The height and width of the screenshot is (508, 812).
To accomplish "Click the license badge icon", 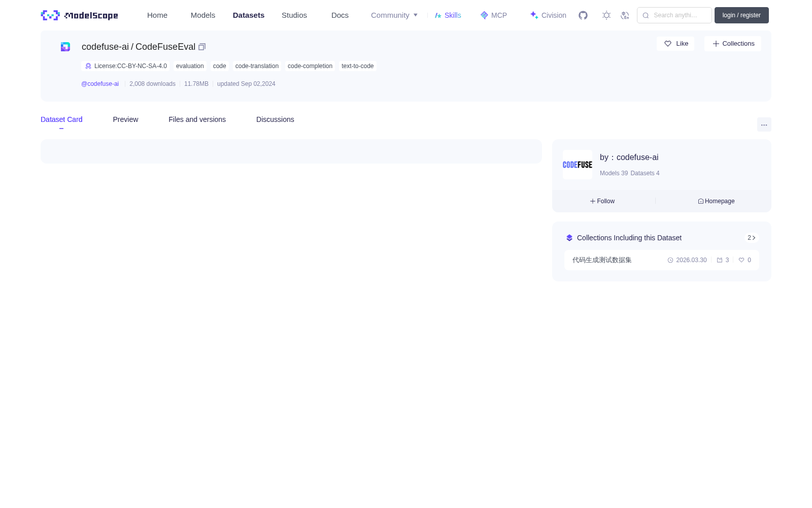I will (88, 66).
